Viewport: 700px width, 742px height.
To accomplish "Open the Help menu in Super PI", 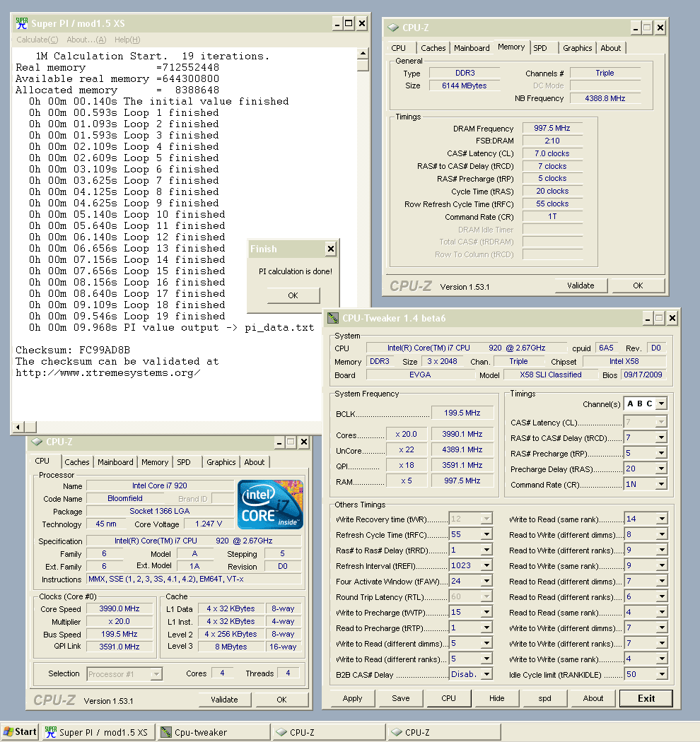I will (x=127, y=40).
